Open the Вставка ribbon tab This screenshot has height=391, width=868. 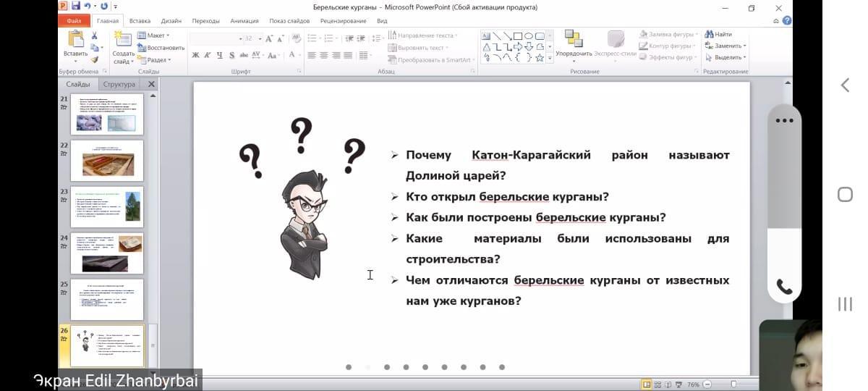coord(140,21)
